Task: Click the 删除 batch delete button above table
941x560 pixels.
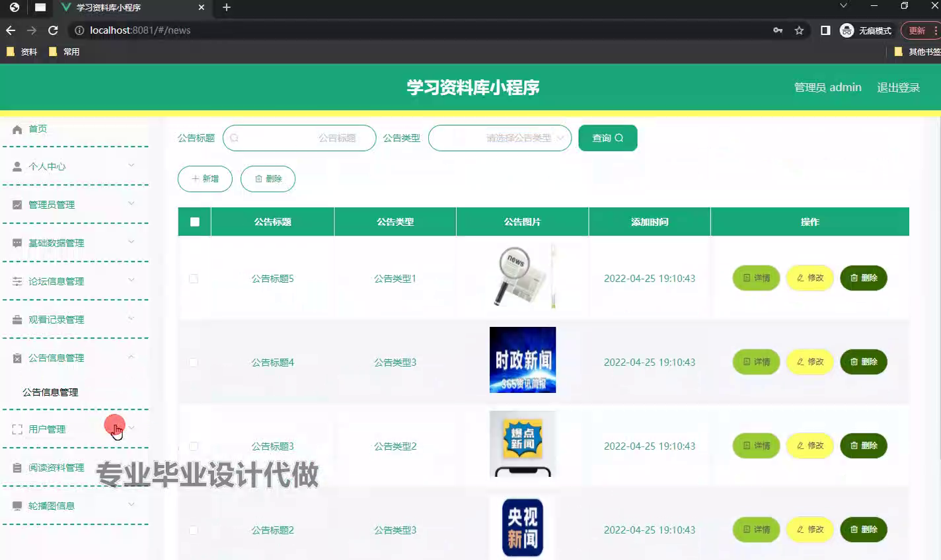Action: pos(268,179)
